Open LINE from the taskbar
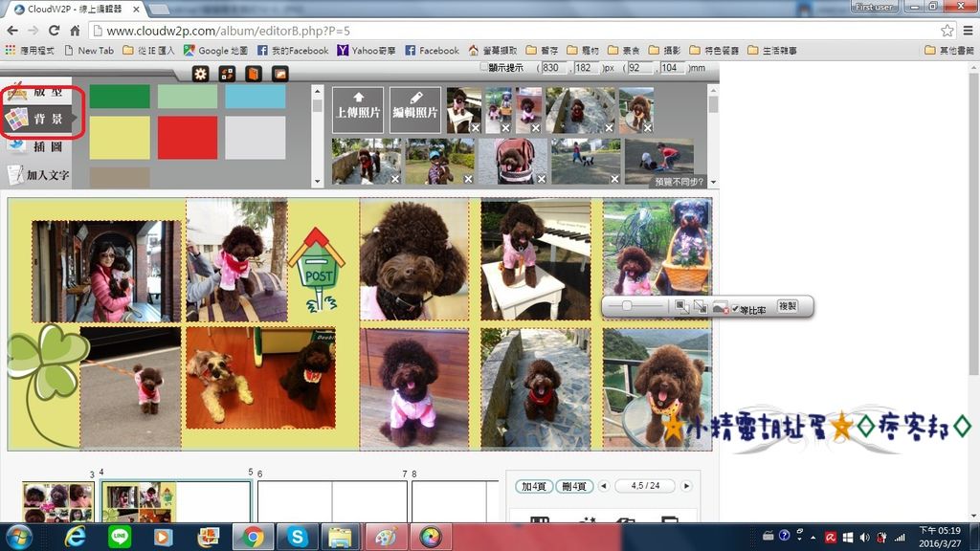 click(120, 537)
